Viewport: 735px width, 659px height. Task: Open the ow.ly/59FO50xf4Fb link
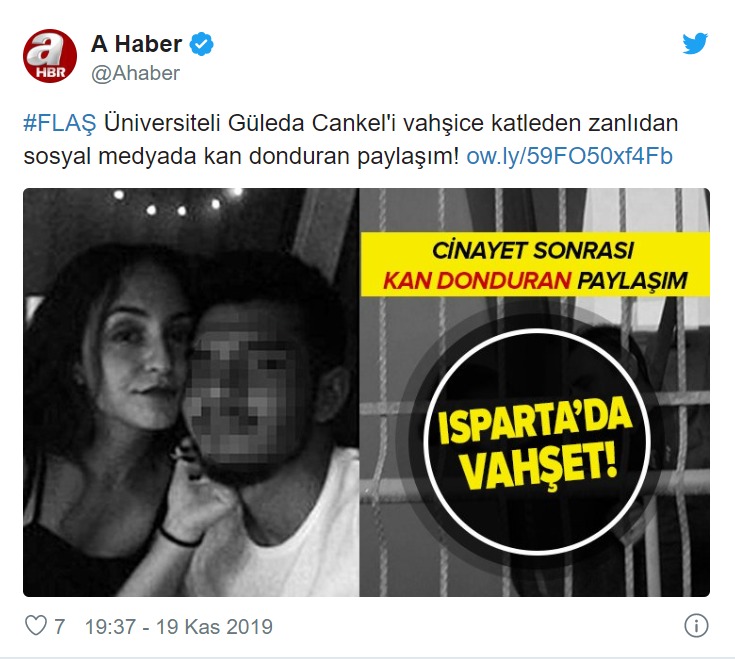(x=570, y=156)
